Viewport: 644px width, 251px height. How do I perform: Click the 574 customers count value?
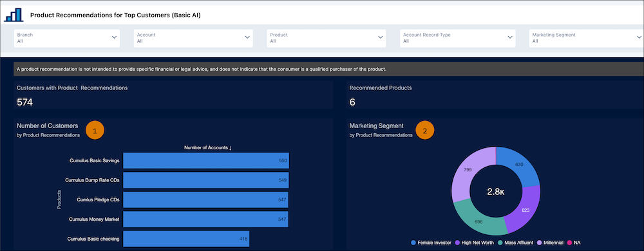(x=24, y=102)
